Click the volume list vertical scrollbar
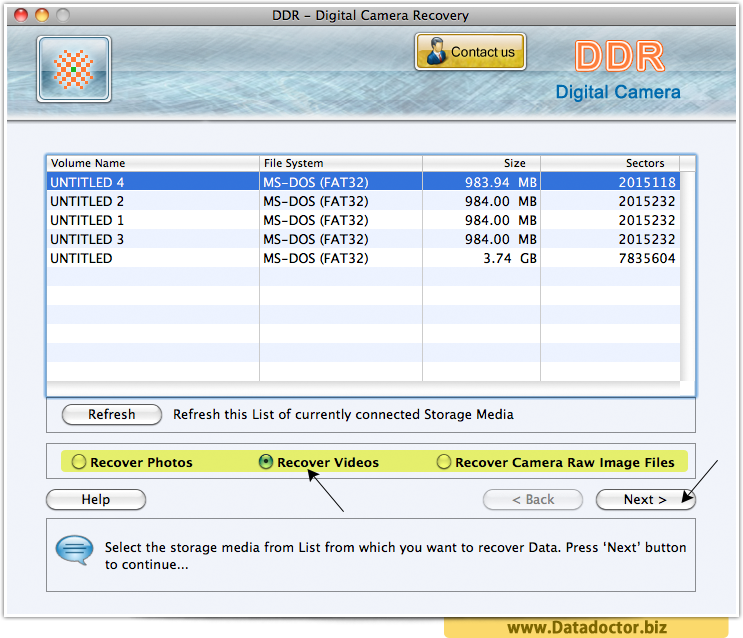The image size is (743, 638). click(688, 276)
